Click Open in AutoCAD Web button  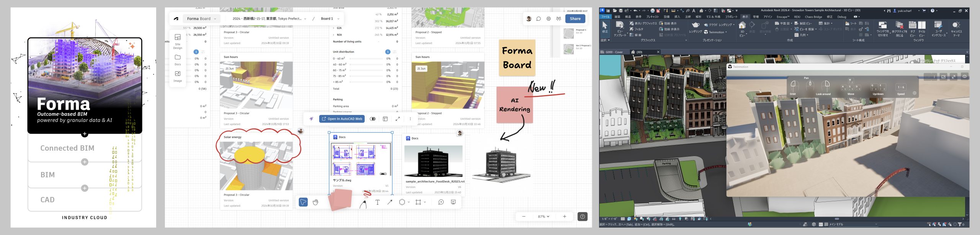tap(342, 119)
